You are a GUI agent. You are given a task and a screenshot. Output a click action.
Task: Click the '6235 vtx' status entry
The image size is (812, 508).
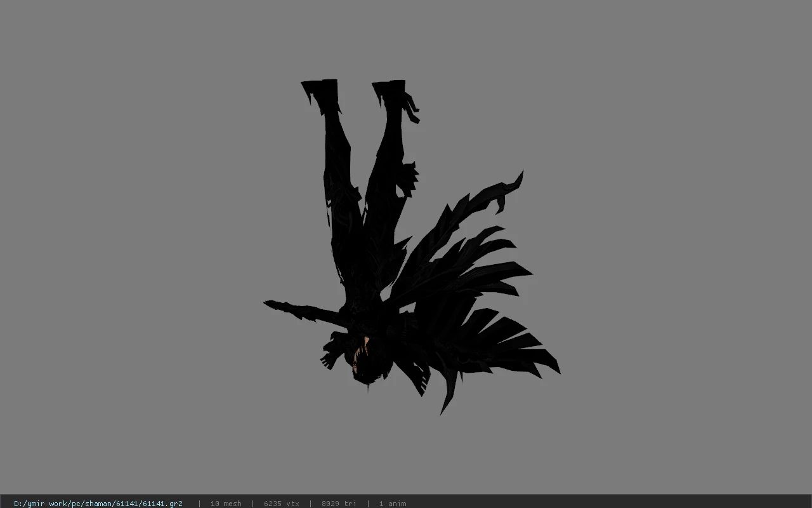[282, 504]
